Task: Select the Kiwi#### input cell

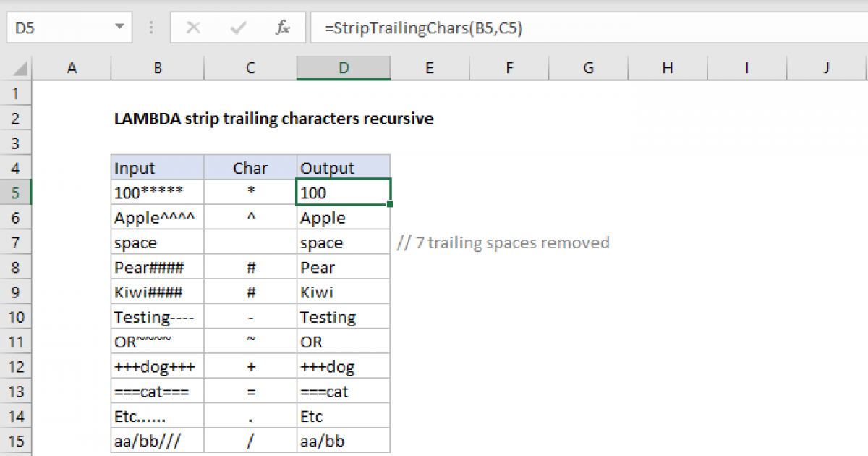Action: pyautogui.click(x=157, y=292)
